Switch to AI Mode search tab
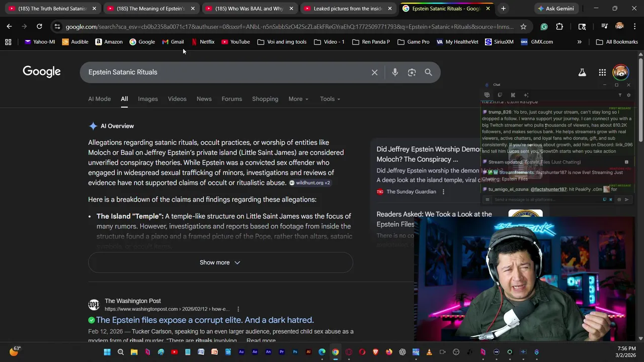Viewport: 644px width, 362px height. [x=99, y=99]
